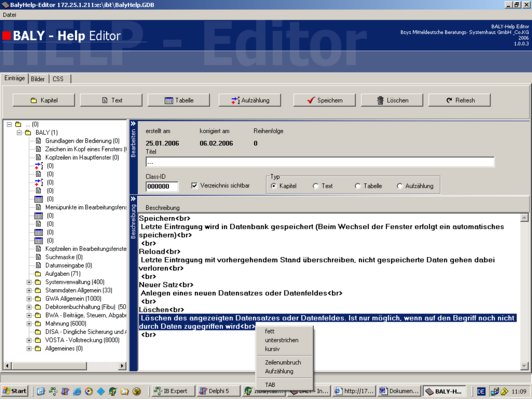Click the folder icon of Systemverwaltung (400)
The image size is (532, 399).
tap(38, 282)
